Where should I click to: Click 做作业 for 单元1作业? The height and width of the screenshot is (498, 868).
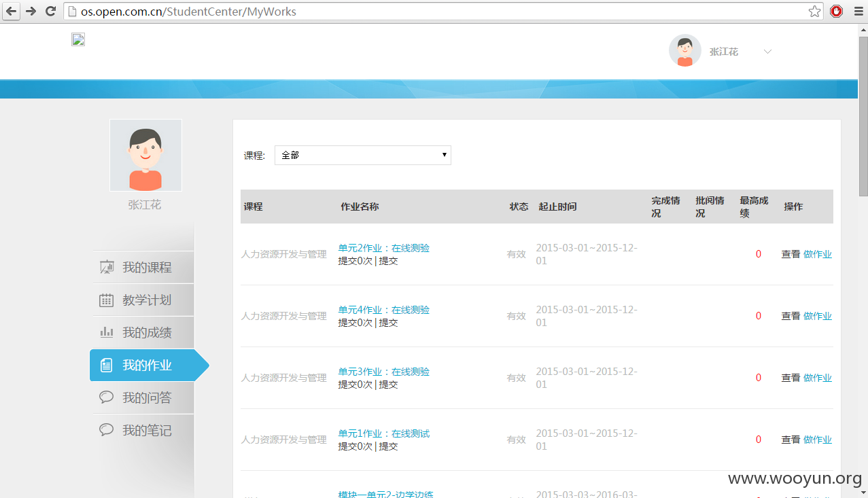pos(818,440)
